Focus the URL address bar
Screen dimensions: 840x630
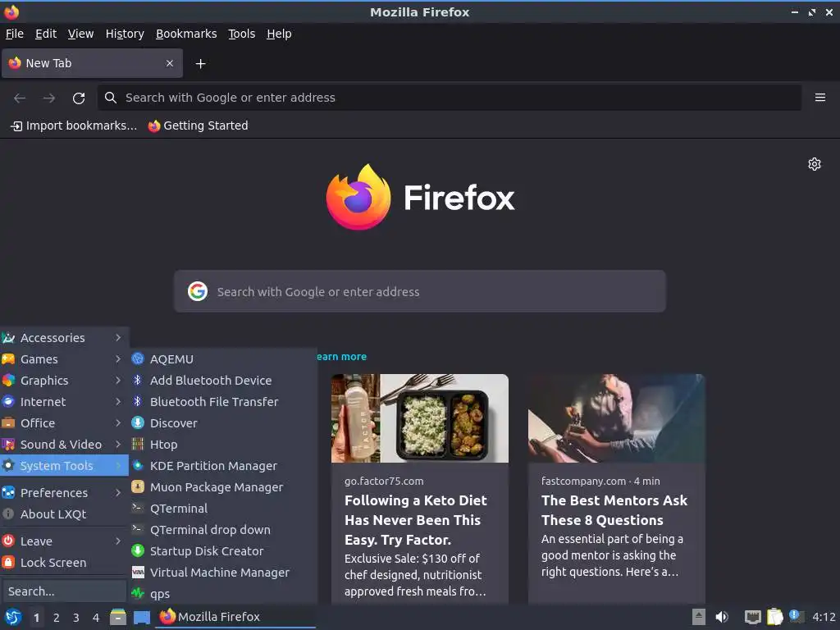coord(449,98)
